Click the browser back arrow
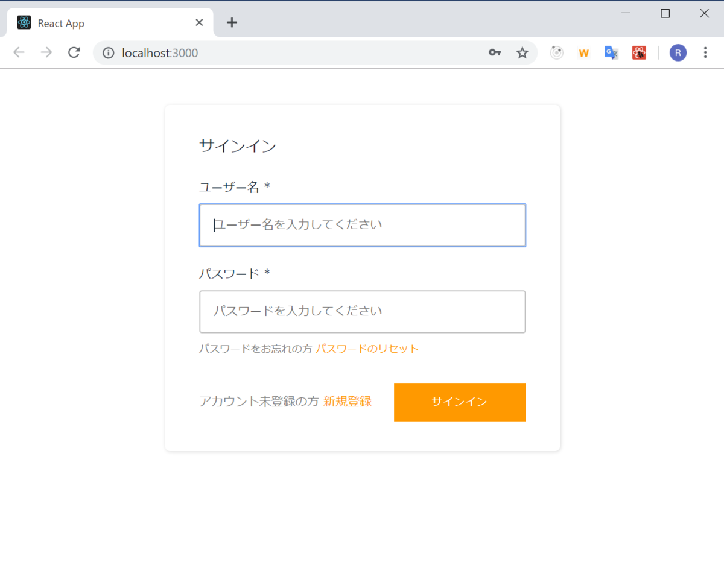The image size is (724, 588). click(x=19, y=53)
